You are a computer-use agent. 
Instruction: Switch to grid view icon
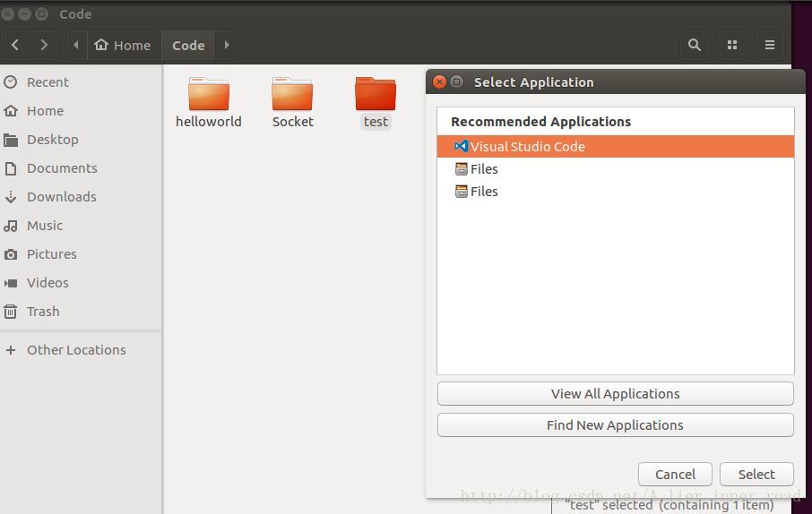click(731, 45)
